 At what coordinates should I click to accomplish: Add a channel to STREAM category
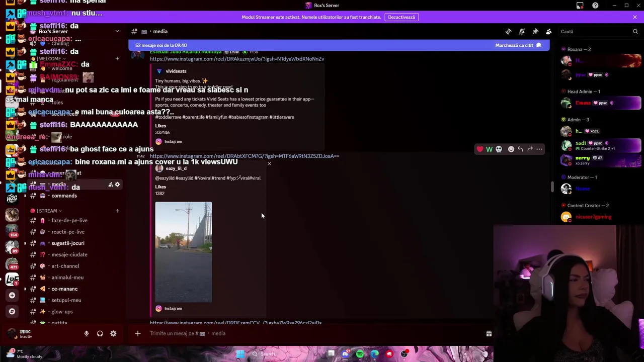pos(117,211)
